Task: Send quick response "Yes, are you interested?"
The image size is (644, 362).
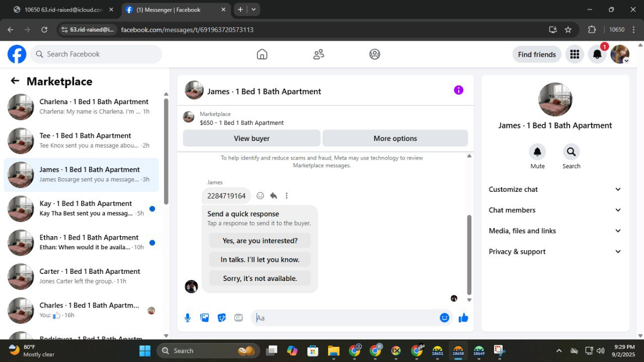Action: click(x=260, y=241)
